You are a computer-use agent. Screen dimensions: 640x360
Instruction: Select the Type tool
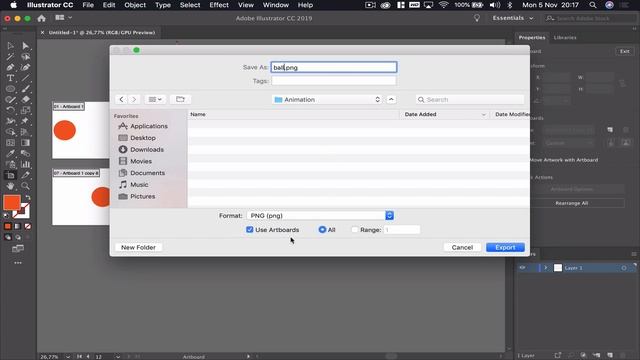10,78
